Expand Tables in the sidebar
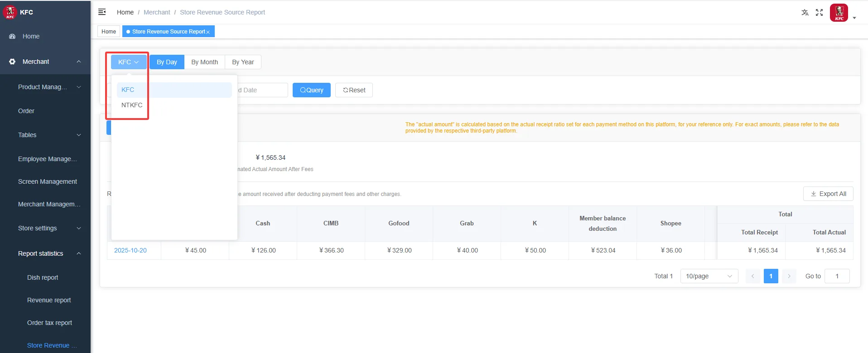The image size is (868, 353). (x=45, y=135)
